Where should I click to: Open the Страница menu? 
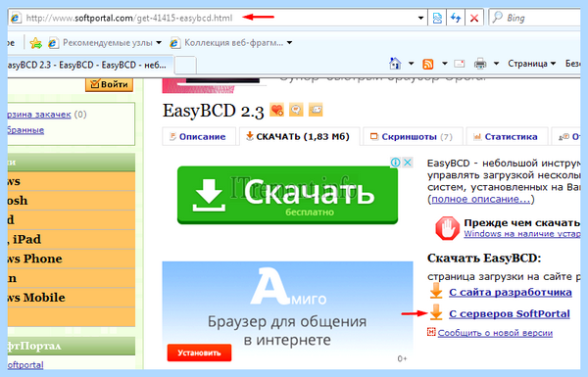[x=532, y=64]
